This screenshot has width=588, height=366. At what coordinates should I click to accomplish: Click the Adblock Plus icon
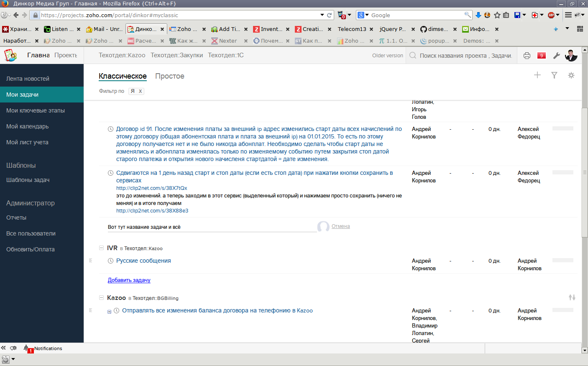click(x=551, y=15)
